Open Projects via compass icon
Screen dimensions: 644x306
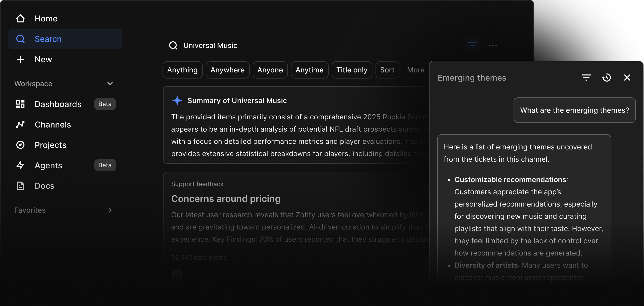(x=20, y=145)
